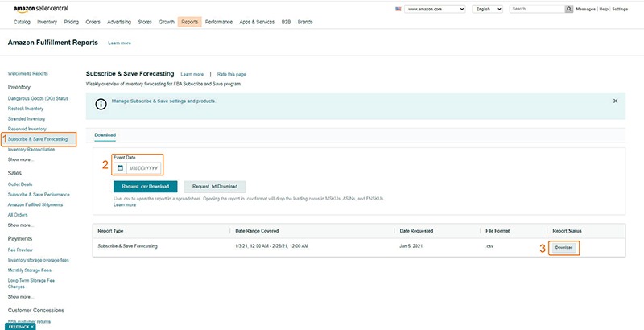Click the 1/3/21 - 2/28/21 date range cell

[x=271, y=246]
